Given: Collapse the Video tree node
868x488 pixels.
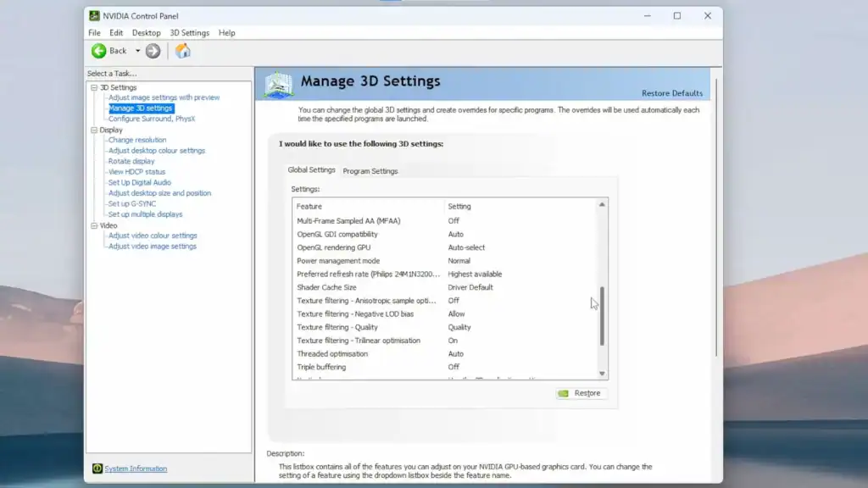Looking at the screenshot, I should [x=94, y=225].
